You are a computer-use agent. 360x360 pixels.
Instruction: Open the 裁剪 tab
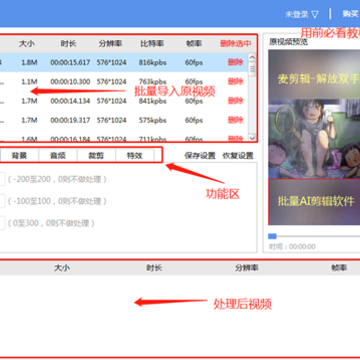(x=96, y=155)
